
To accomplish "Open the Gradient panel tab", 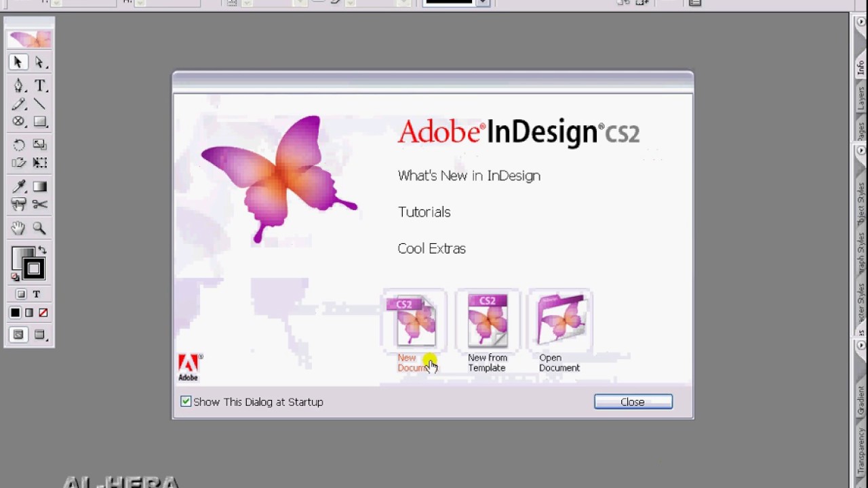I will point(861,401).
